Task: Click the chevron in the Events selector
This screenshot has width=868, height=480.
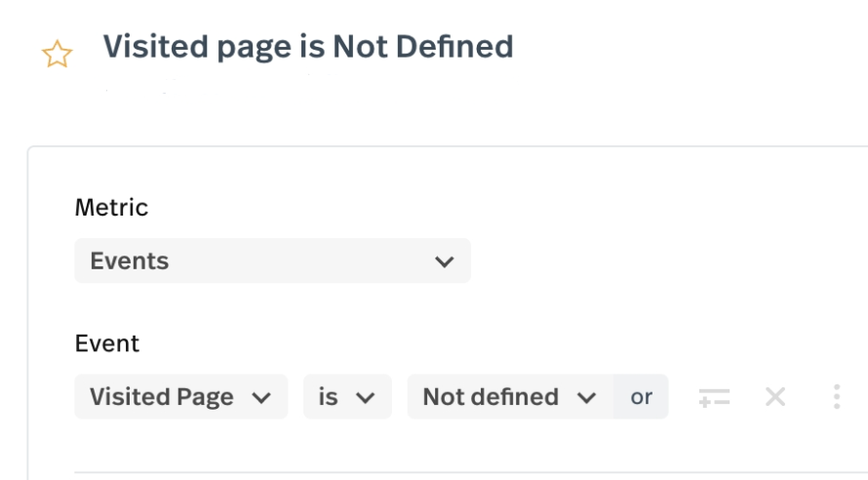Action: tap(444, 261)
